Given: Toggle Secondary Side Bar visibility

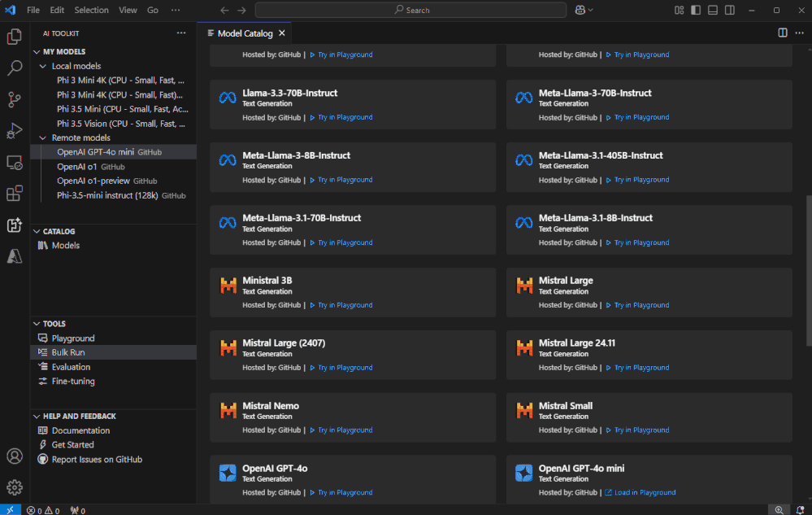Looking at the screenshot, I should tap(730, 10).
